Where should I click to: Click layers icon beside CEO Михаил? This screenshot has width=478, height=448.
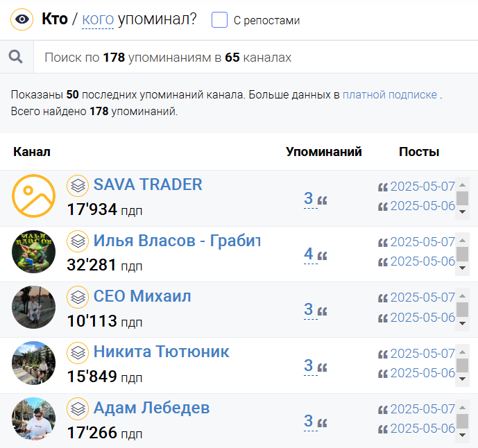coord(78,297)
